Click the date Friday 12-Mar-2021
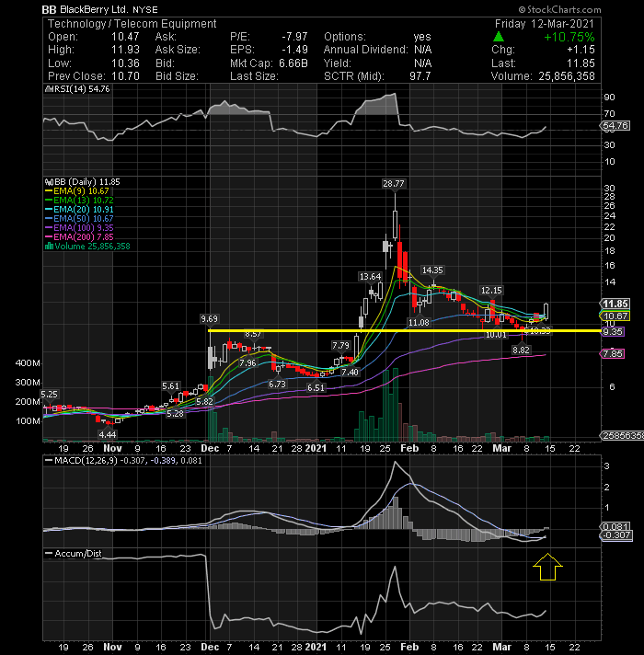This screenshot has height=655, width=644. click(545, 24)
